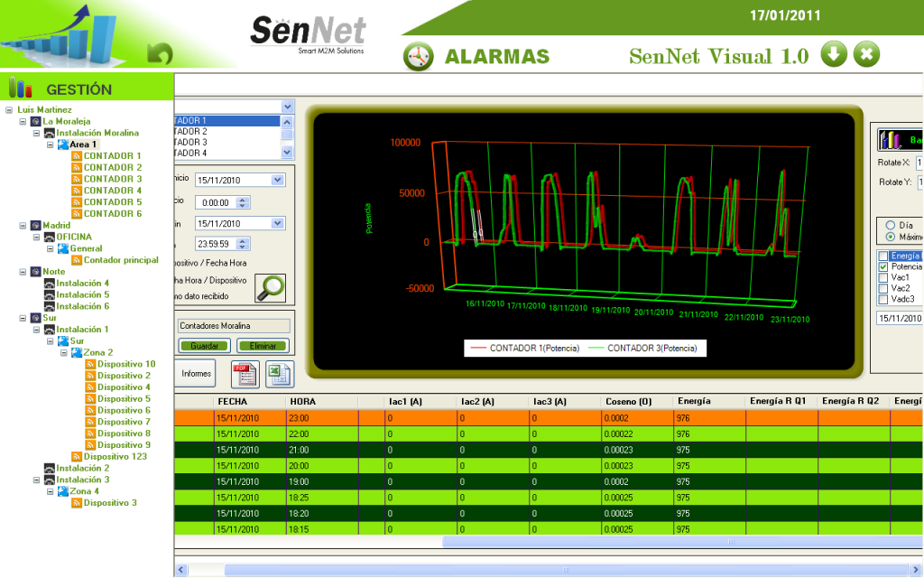Open the start date dropdown above 0:00:00
924x578 pixels.
pos(277,180)
